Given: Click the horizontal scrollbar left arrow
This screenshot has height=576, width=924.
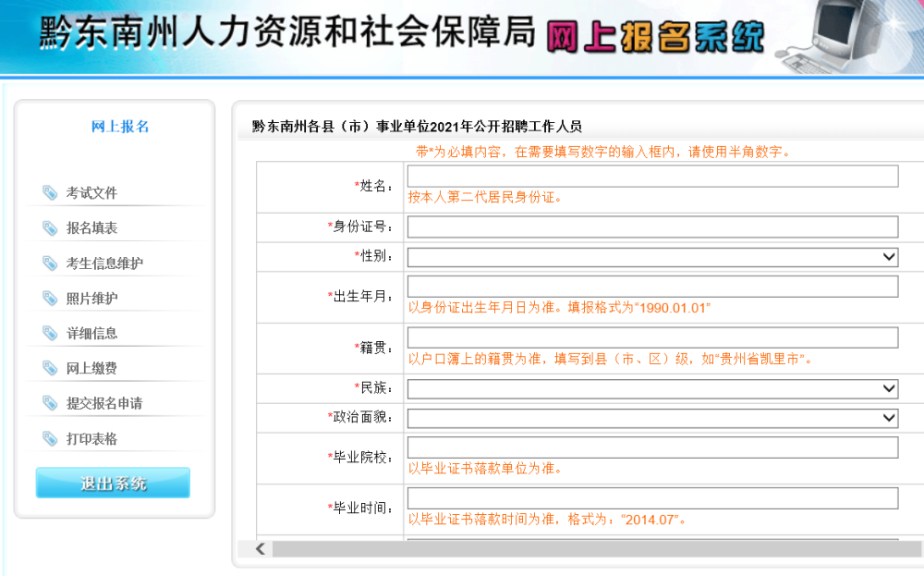Looking at the screenshot, I should 261,549.
